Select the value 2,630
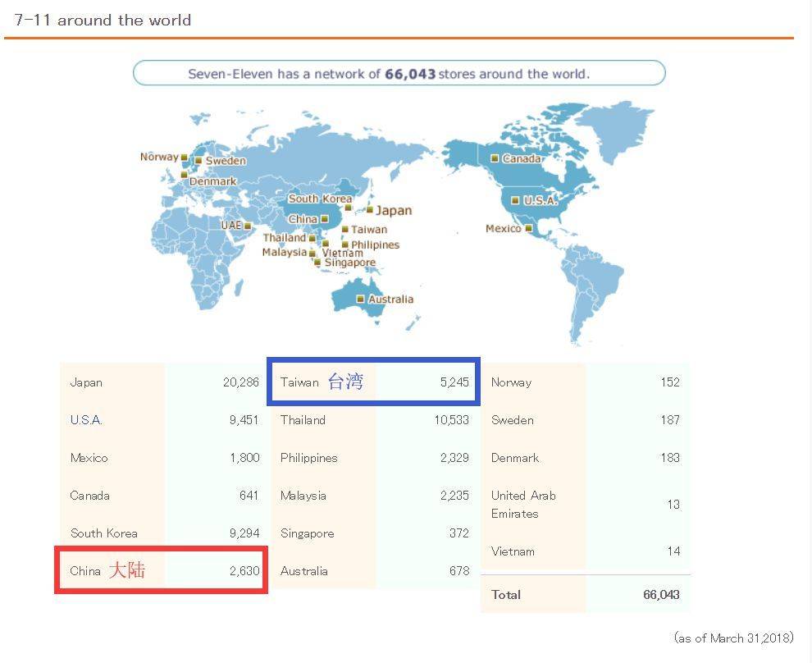The width and height of the screenshot is (812, 663). [244, 571]
